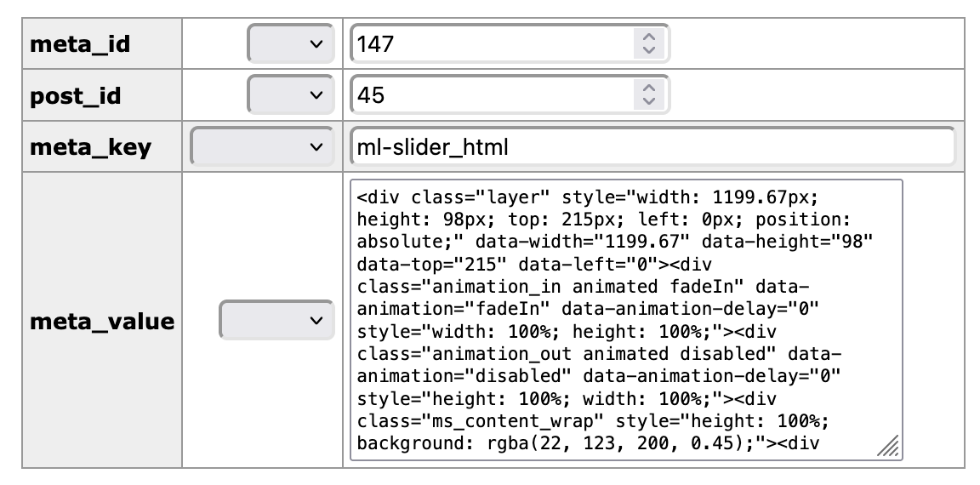The height and width of the screenshot is (485, 980).
Task: Click the meta_value column label
Action: [101, 322]
